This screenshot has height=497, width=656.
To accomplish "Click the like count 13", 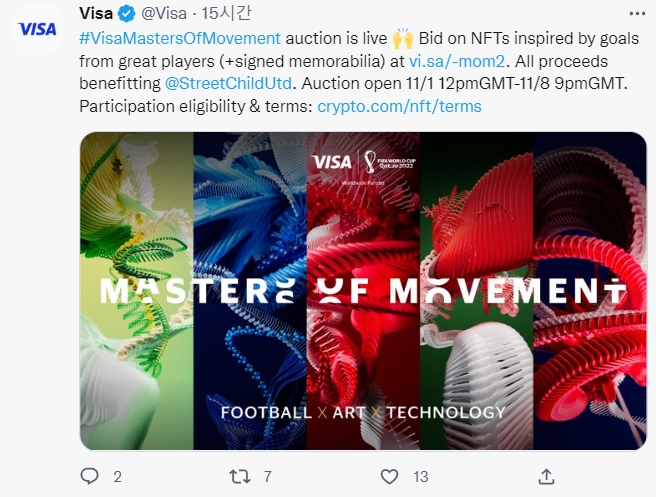I will tap(420, 477).
